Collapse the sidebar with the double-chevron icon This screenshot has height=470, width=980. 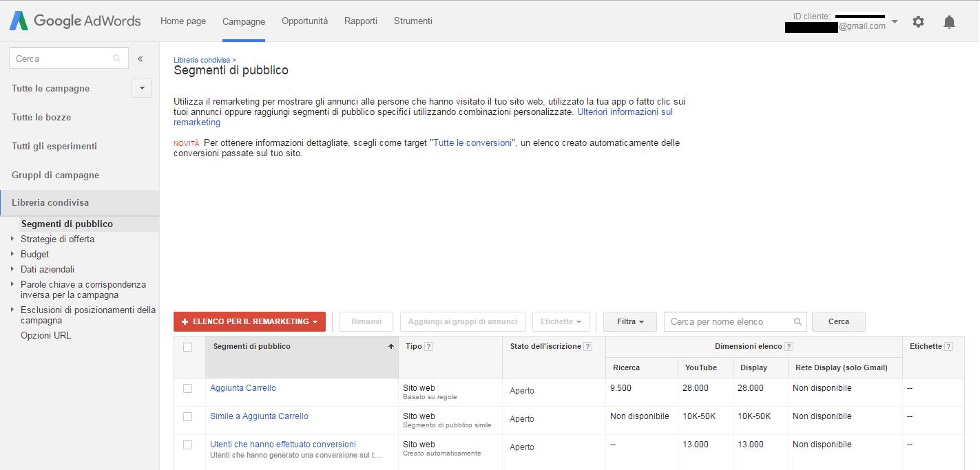point(140,58)
